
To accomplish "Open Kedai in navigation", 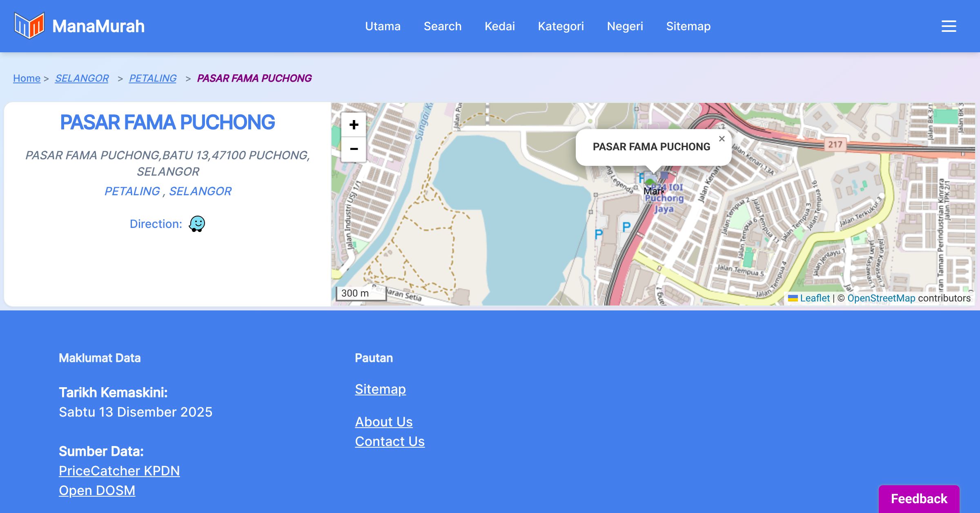I will (x=499, y=26).
